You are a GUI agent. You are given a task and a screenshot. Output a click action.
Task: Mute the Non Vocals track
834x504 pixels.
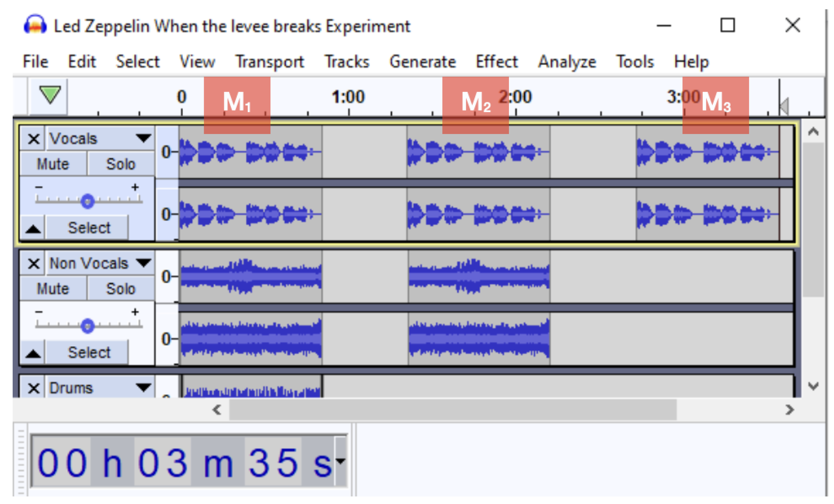[x=53, y=289]
